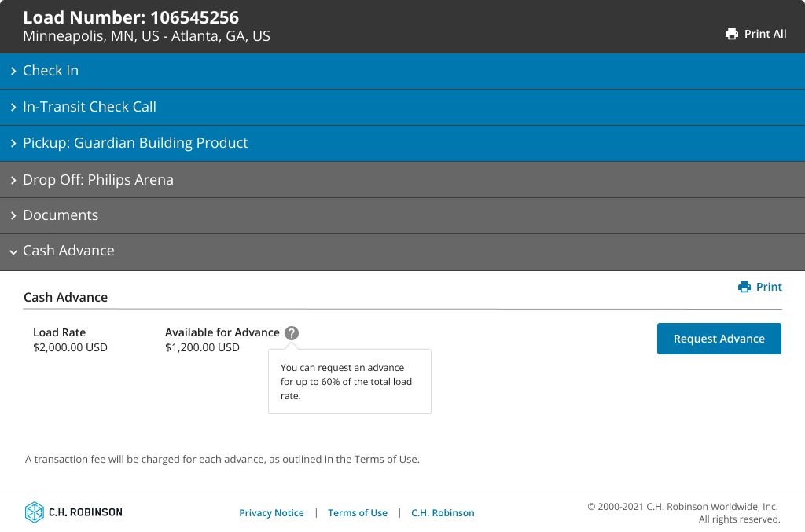The image size is (805, 532).
Task: Select the Pickup: Guardian Building Product header
Action: (135, 143)
